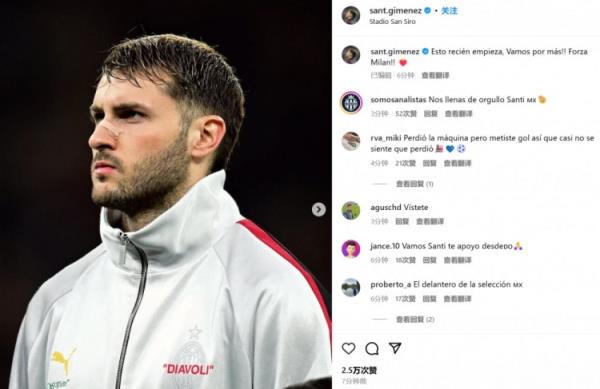
Task: Open the proberto_a profile avatar
Action: [x=351, y=288]
